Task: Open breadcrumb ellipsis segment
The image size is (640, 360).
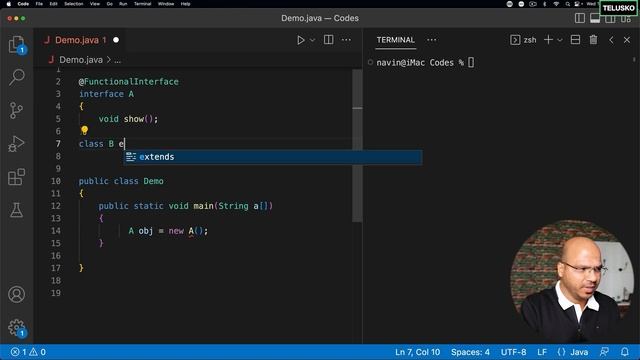Action: tap(118, 60)
